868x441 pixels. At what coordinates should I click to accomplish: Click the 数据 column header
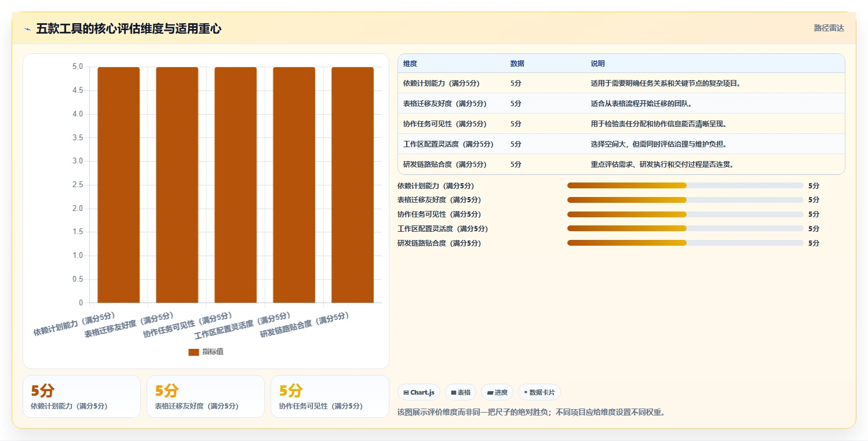tap(517, 64)
